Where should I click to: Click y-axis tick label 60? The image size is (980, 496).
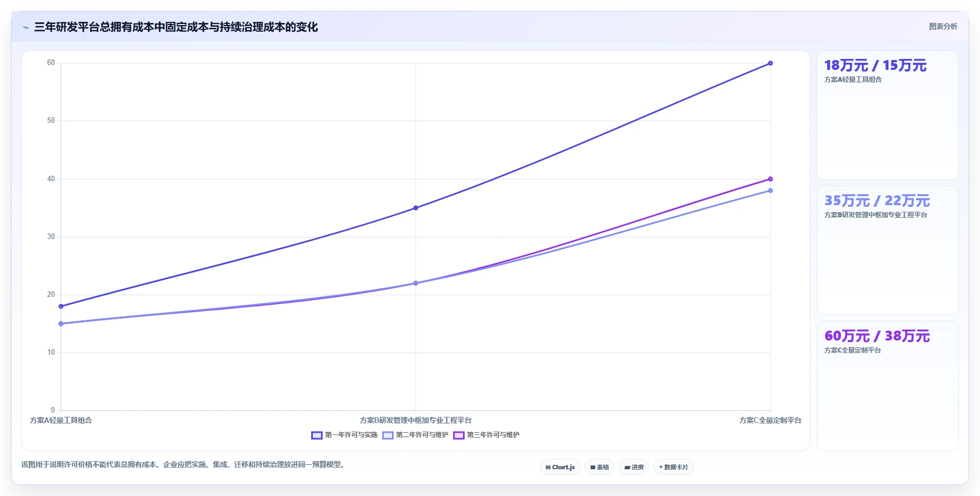[51, 63]
